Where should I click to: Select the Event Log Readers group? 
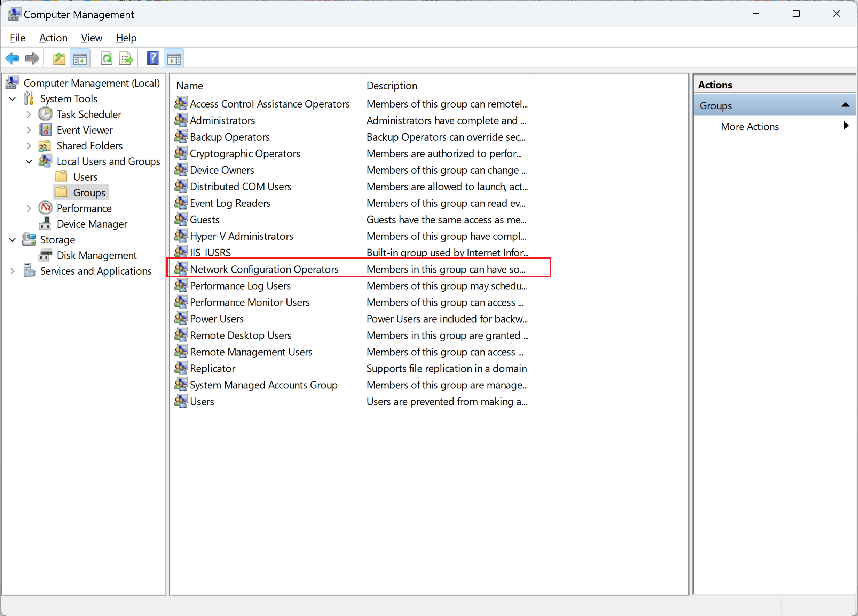pos(230,203)
